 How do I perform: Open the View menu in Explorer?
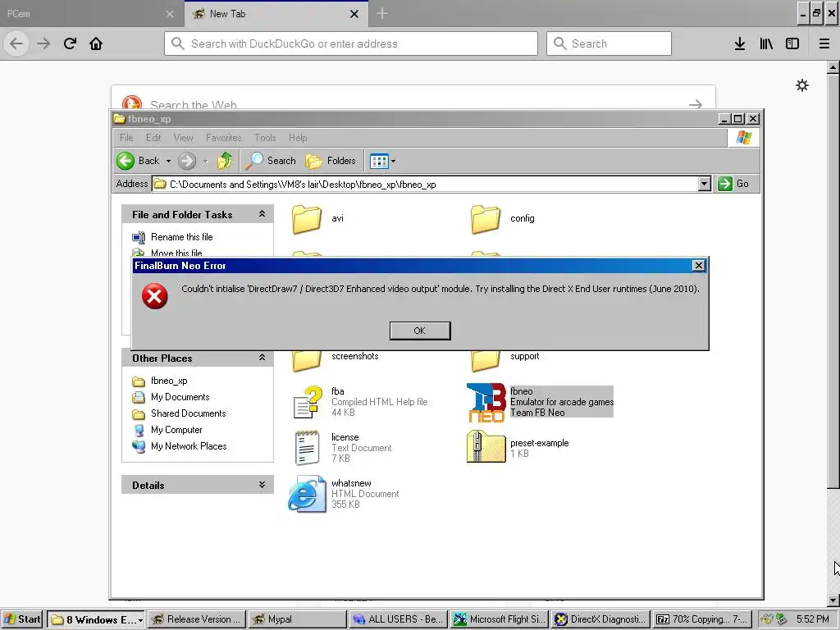[x=183, y=138]
